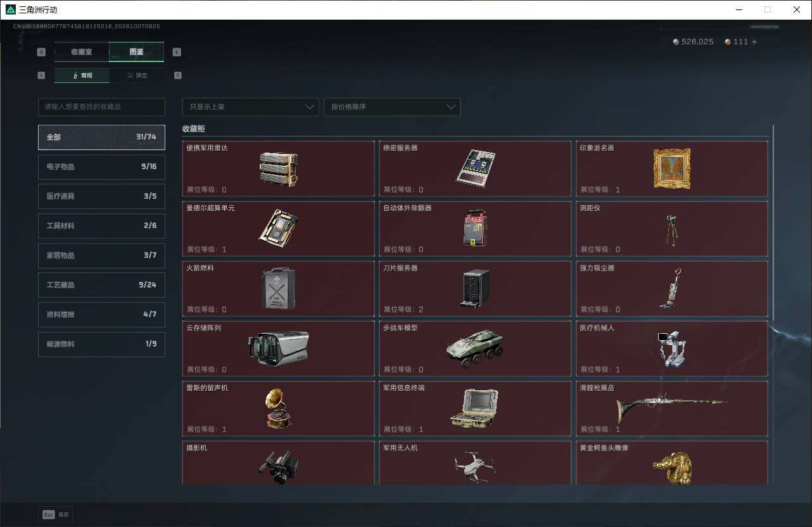Click the 收藏柜 section heading
The image size is (812, 527).
point(194,129)
